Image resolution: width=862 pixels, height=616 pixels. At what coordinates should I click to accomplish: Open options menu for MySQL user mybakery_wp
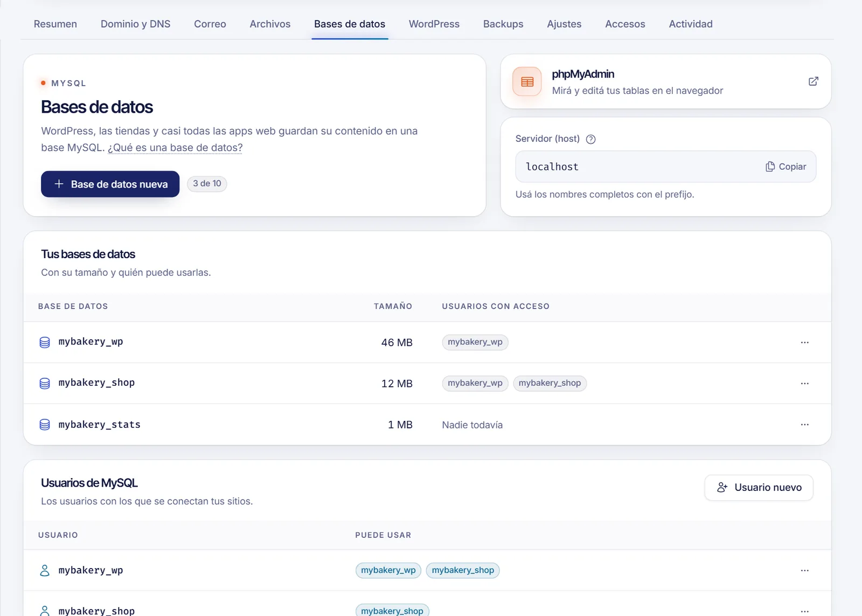pos(804,570)
